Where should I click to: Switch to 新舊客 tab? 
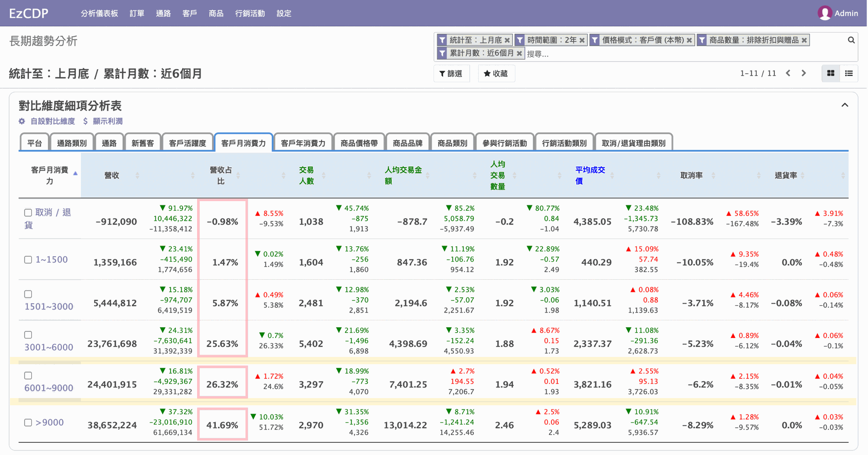coord(142,143)
